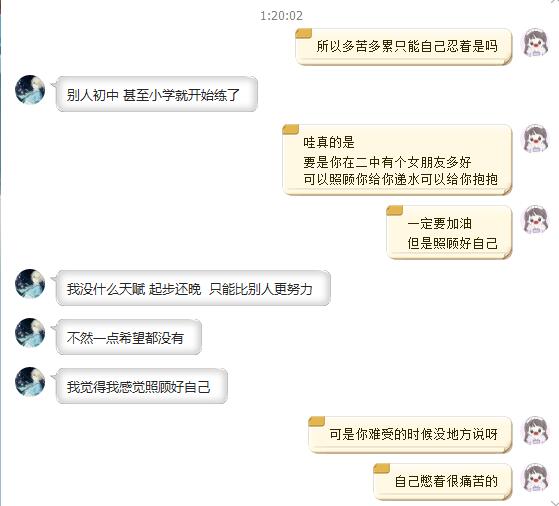Click the girl avatar beside "自己憋着很痛苦的"

pos(535,478)
